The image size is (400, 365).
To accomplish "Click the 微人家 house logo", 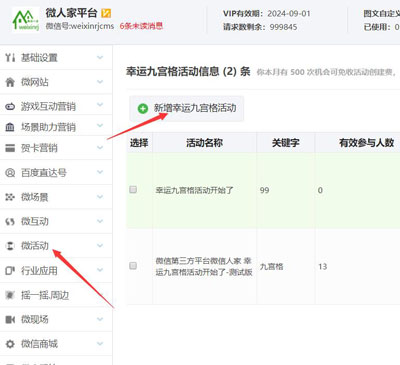I will point(26,20).
